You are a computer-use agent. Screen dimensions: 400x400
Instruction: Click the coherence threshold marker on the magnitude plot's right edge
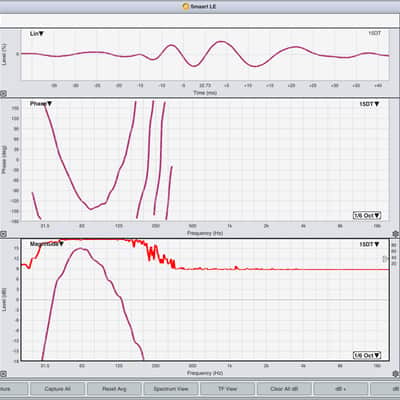tap(385, 259)
